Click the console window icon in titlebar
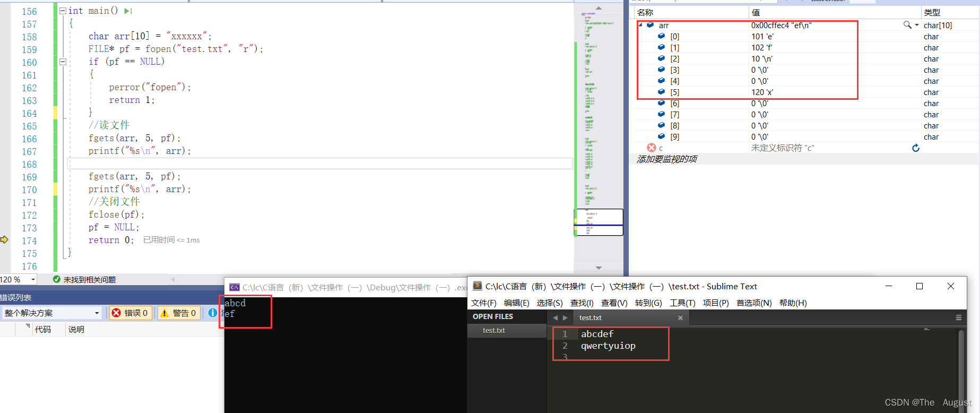Viewport: 980px width, 413px height. click(x=234, y=287)
